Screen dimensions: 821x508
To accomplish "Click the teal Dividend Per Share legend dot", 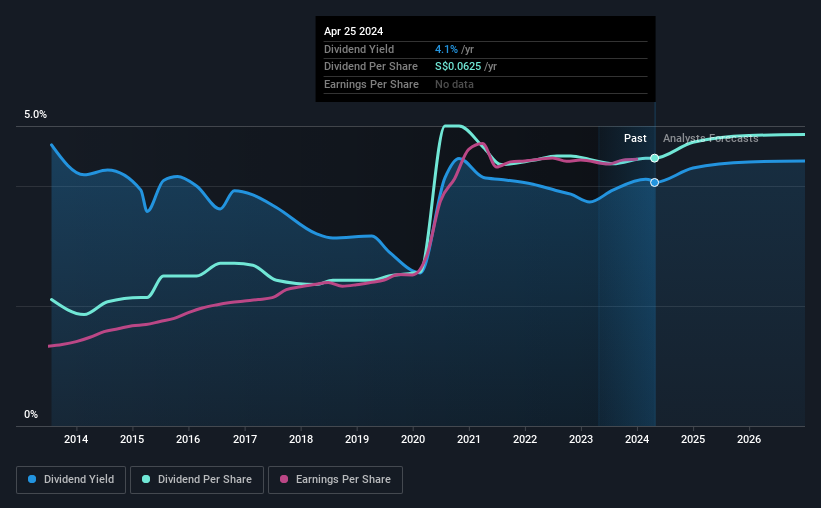I will (x=146, y=479).
